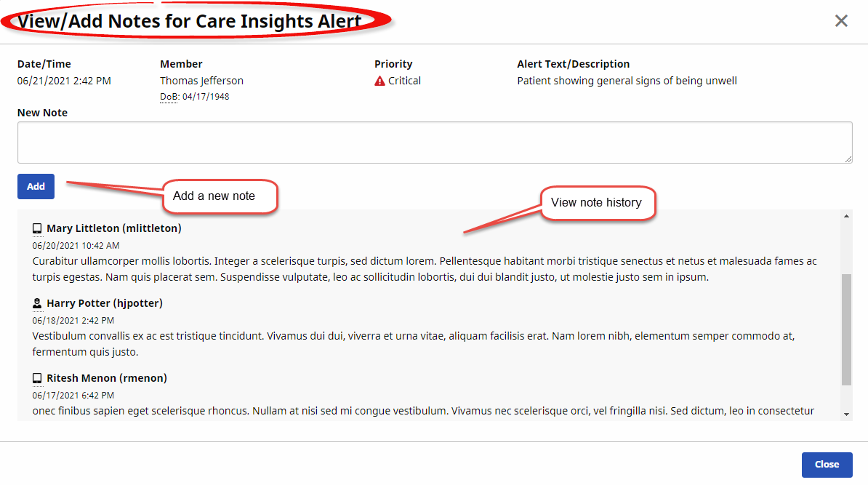This screenshot has width=868, height=485.
Task: Click the member name Thomas Jefferson
Action: click(x=201, y=81)
